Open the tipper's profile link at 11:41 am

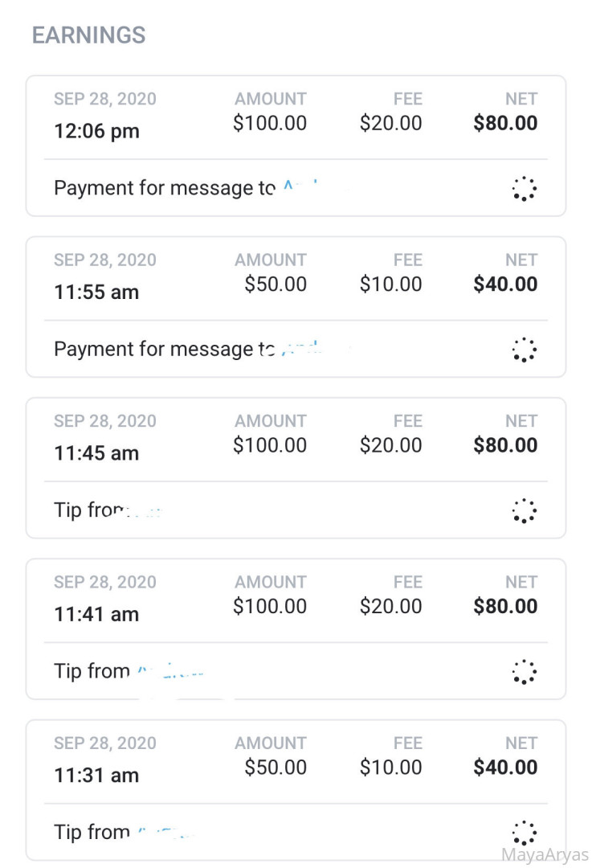pos(170,671)
